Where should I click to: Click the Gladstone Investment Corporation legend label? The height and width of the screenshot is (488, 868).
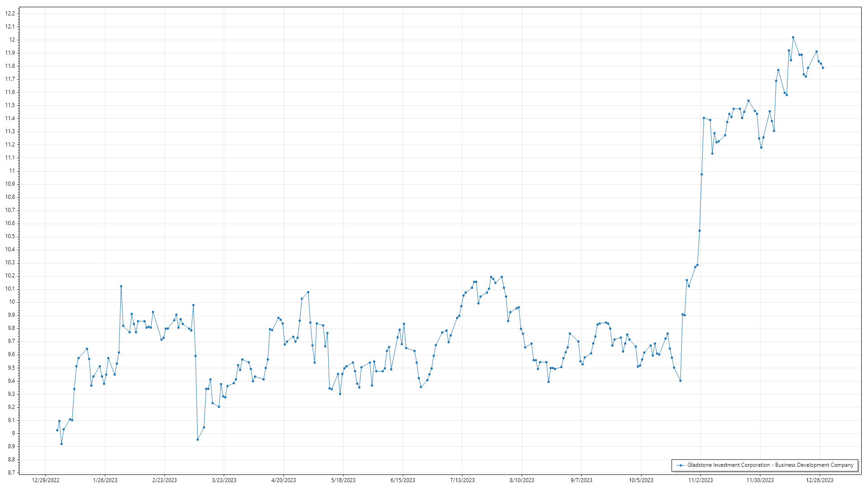770,465
